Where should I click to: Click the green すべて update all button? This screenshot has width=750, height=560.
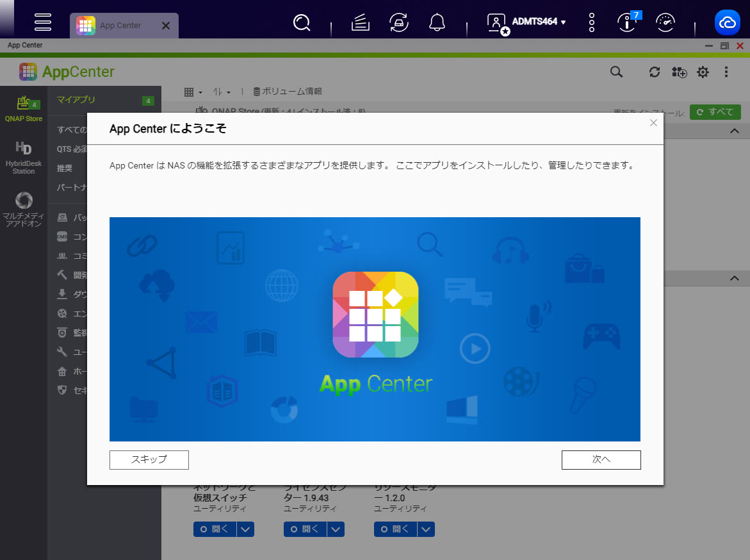715,112
